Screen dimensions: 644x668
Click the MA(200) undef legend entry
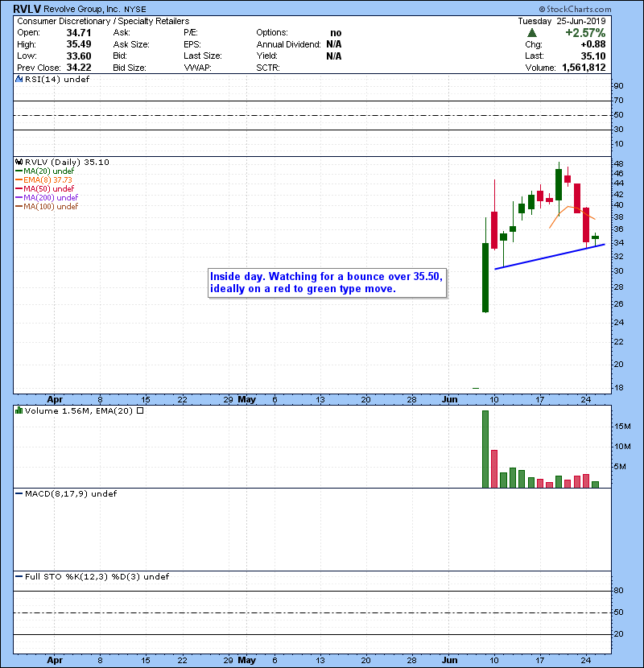pos(51,198)
